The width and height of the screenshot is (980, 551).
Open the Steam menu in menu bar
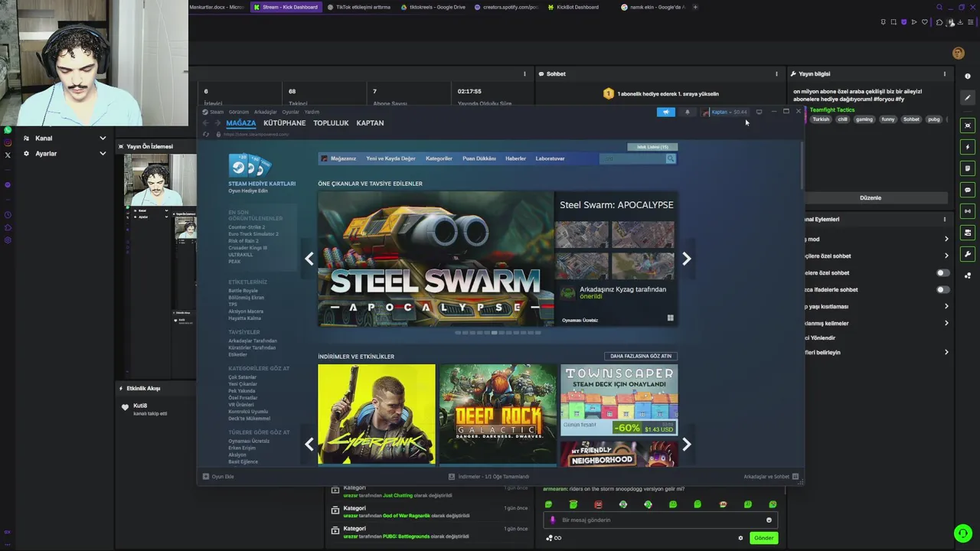click(217, 112)
